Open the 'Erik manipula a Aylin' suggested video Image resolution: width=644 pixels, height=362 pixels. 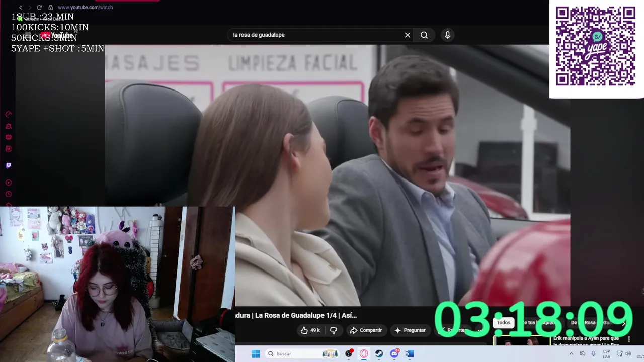(586, 342)
